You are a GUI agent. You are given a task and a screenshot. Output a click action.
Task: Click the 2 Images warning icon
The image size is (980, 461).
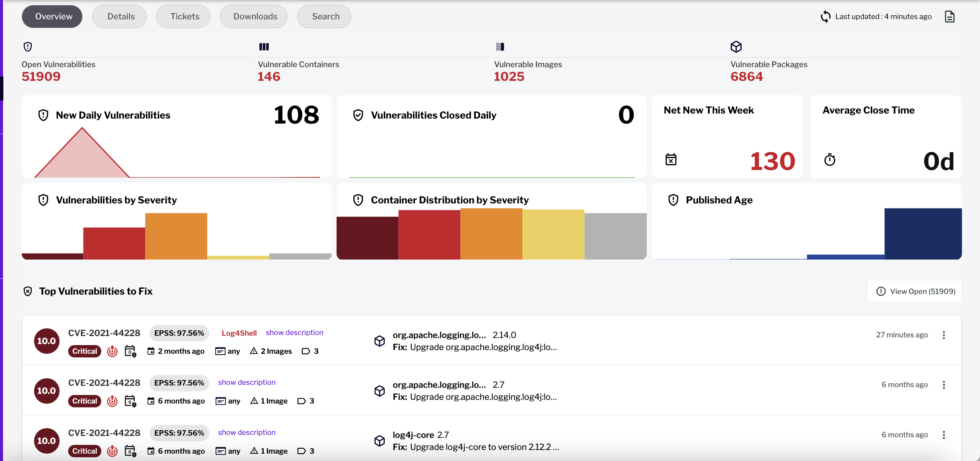tap(254, 351)
